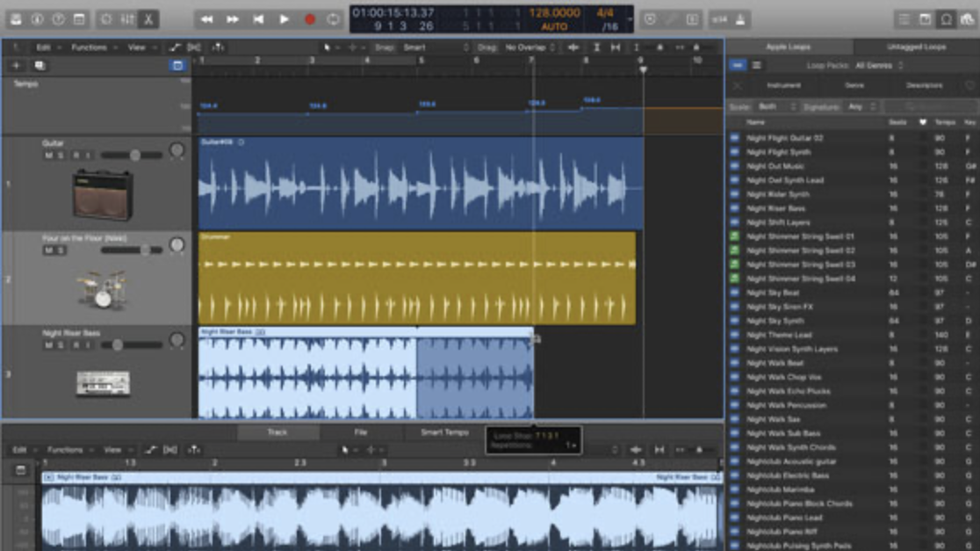This screenshot has width=980, height=551.
Task: Mute the Four on the Floor drummer track
Action: click(49, 250)
